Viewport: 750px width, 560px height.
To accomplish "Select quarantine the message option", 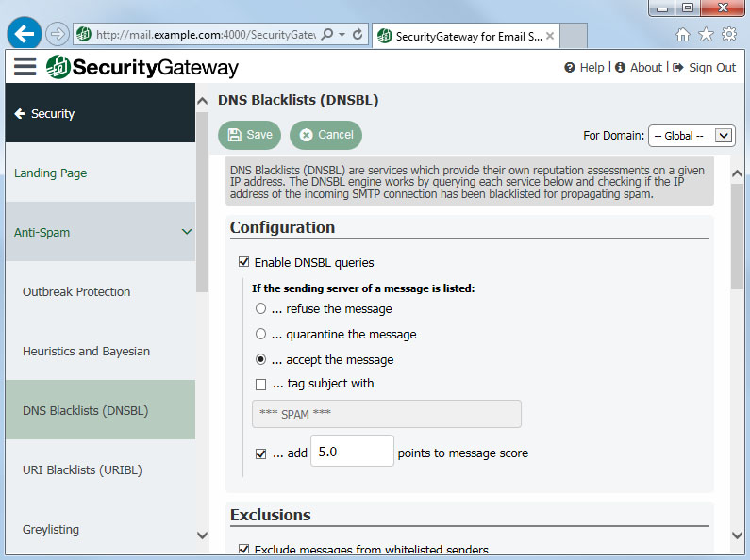I will click(260, 334).
